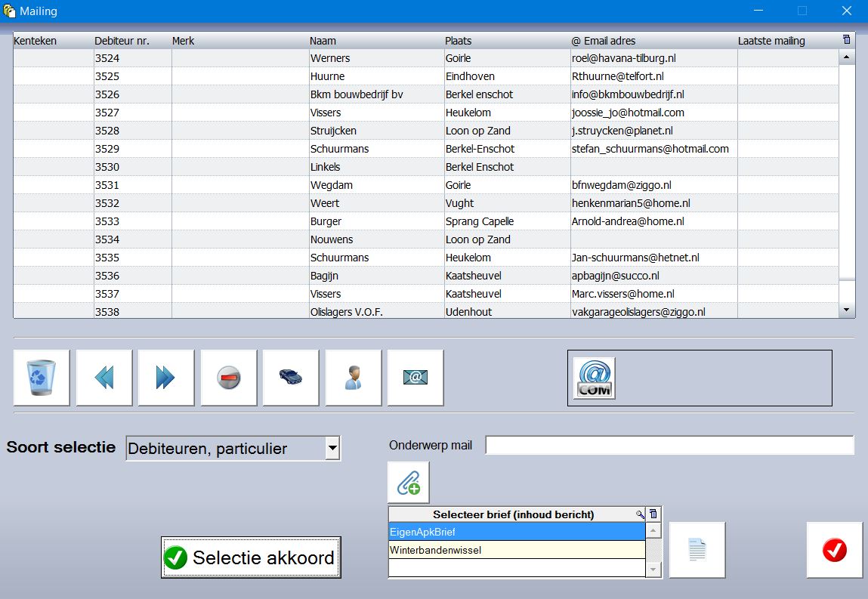868x599 pixels.
Task: Select row with debiteur 3529 Schuurmans
Action: pyautogui.click(x=340, y=149)
